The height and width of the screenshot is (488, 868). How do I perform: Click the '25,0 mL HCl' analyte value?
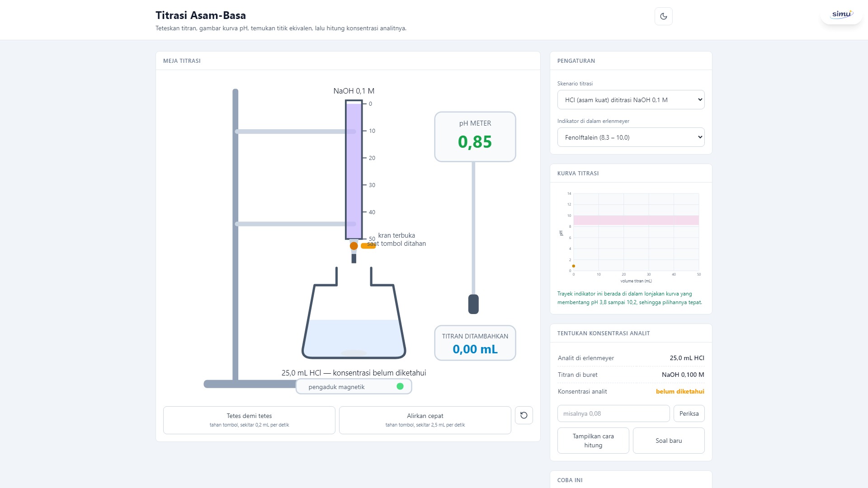[x=687, y=358]
